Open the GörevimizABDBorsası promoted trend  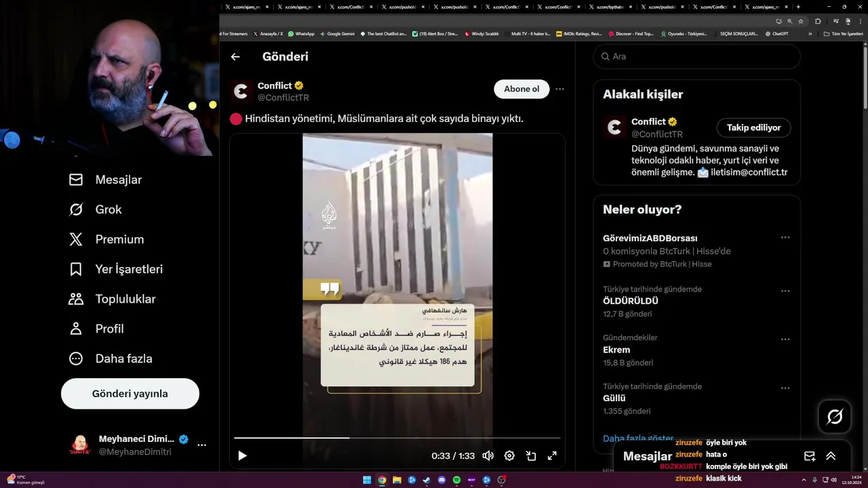(650, 238)
